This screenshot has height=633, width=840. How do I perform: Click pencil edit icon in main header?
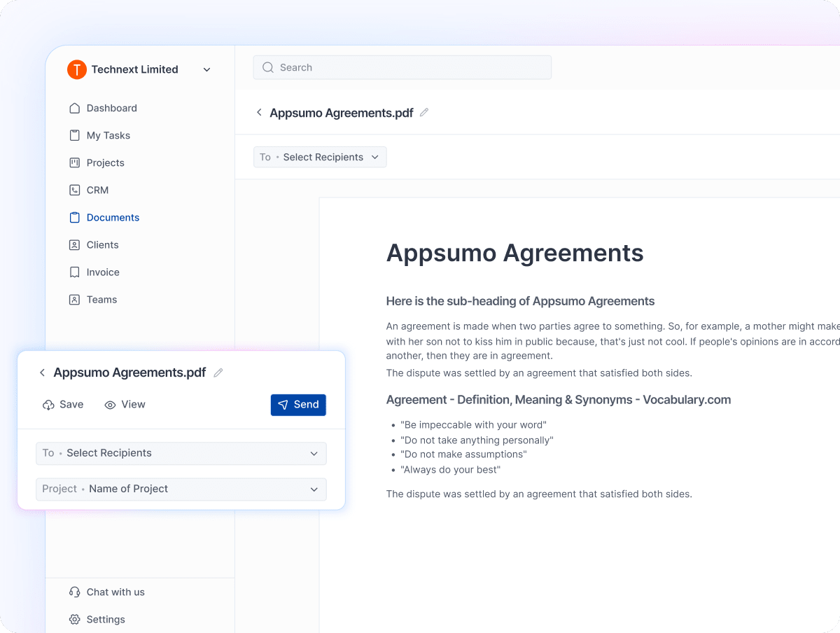coord(424,112)
